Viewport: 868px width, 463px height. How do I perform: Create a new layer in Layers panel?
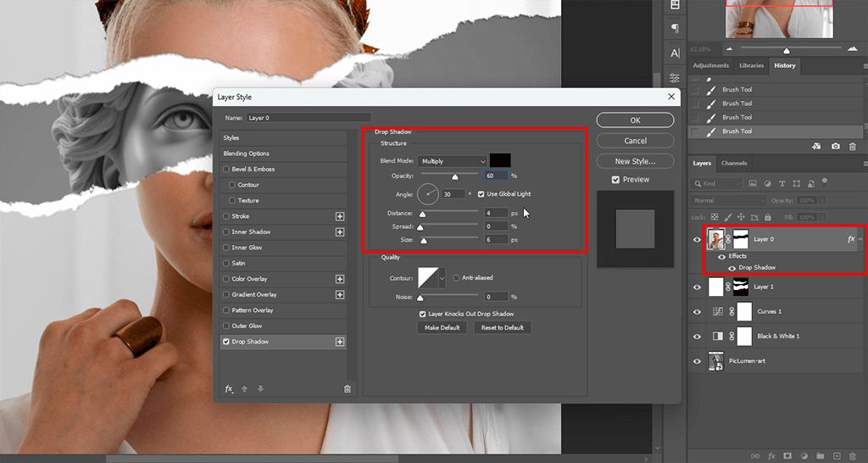click(837, 456)
